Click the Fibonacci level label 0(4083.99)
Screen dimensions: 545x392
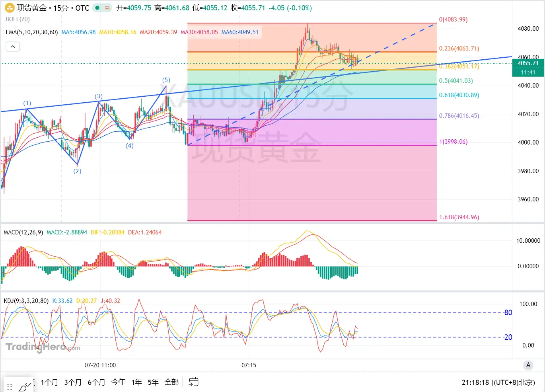453,20
